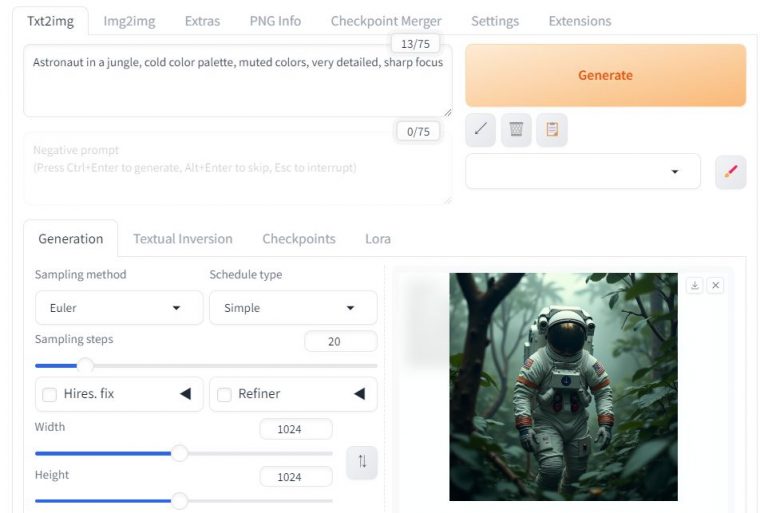This screenshot has width=768, height=513.
Task: Expand the Refiner section arrow
Action: [359, 394]
